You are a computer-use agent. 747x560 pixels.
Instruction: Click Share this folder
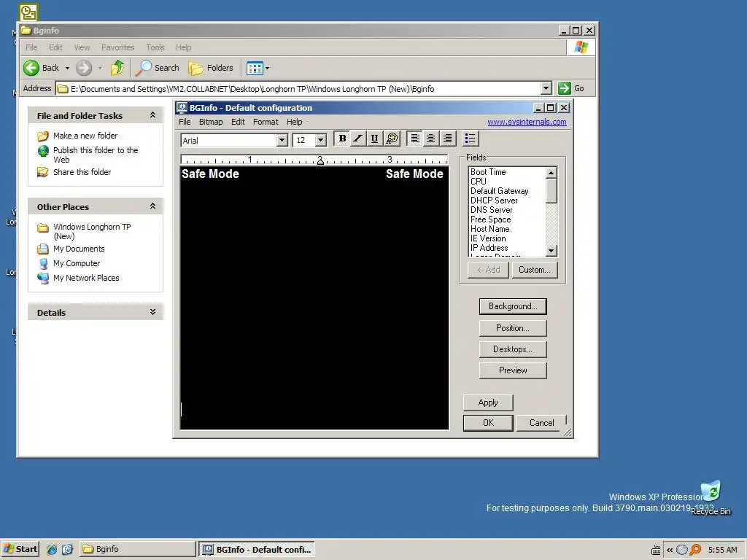coord(82,172)
